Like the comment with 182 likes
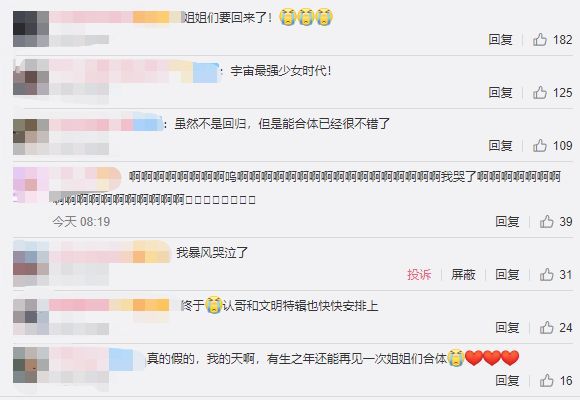This screenshot has width=580, height=400. [540, 39]
